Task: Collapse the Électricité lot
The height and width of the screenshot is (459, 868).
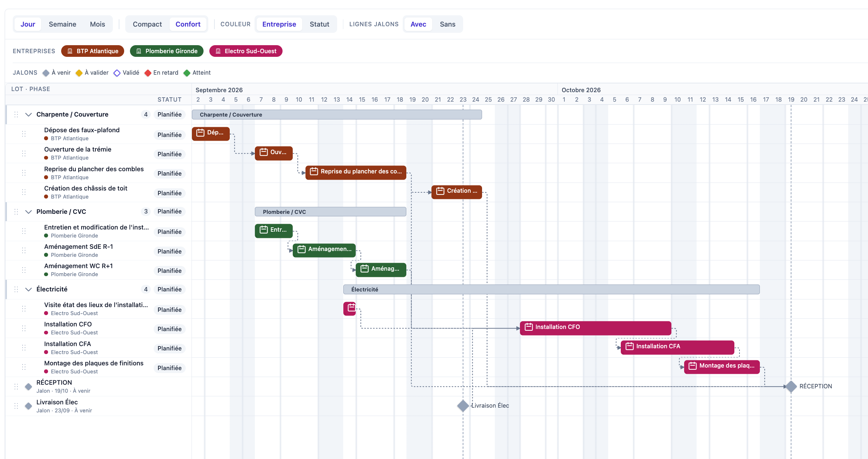Action: click(x=28, y=289)
